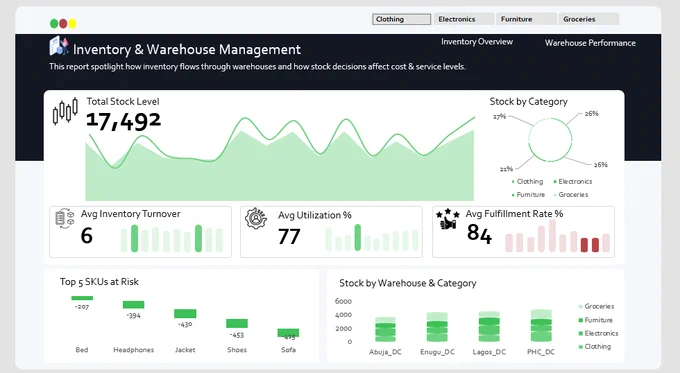Select the Electronics category filter
Image resolution: width=680 pixels, height=373 pixels.
[464, 19]
